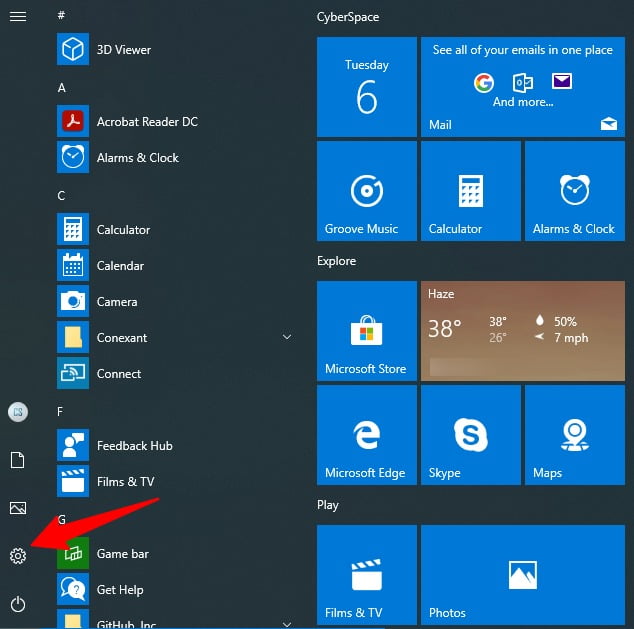
Task: Click the A section letter header
Action: 61,87
